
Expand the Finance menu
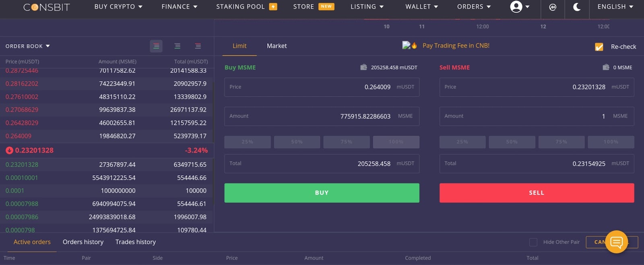point(180,7)
